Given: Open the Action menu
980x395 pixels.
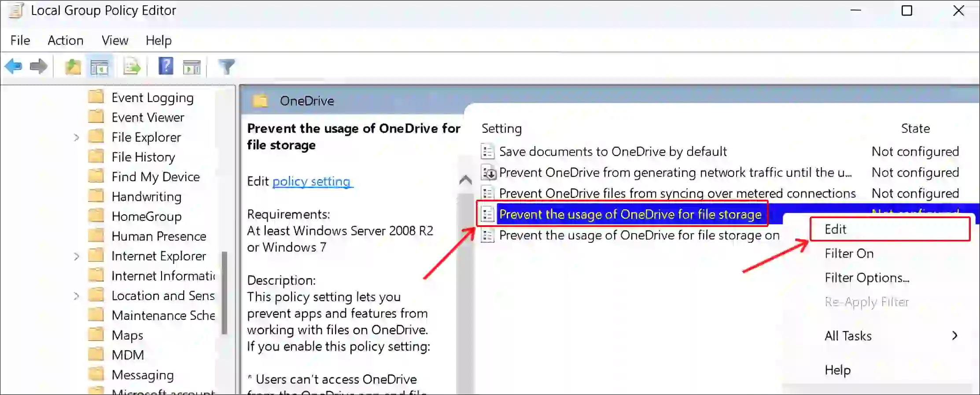Looking at the screenshot, I should (66, 40).
